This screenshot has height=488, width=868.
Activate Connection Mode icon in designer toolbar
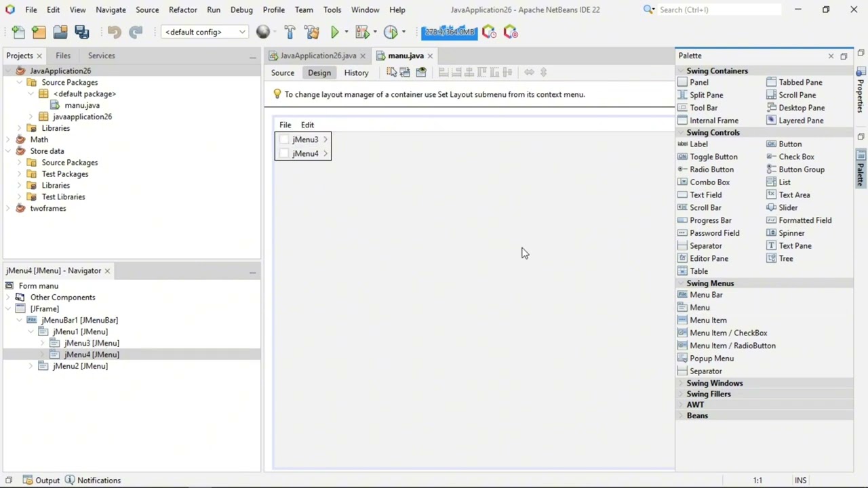[405, 73]
